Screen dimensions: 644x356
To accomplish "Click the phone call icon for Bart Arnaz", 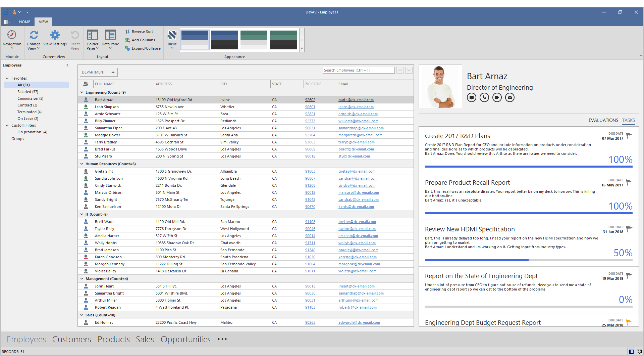I will (484, 98).
